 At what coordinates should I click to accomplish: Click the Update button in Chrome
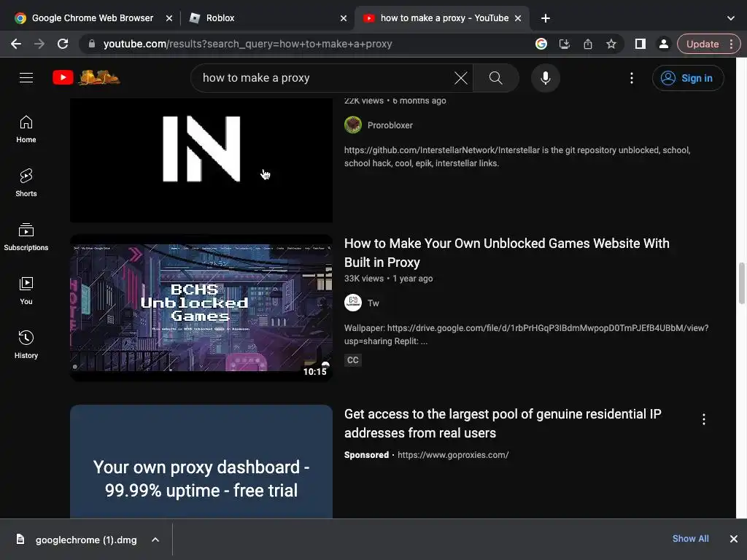(x=702, y=44)
